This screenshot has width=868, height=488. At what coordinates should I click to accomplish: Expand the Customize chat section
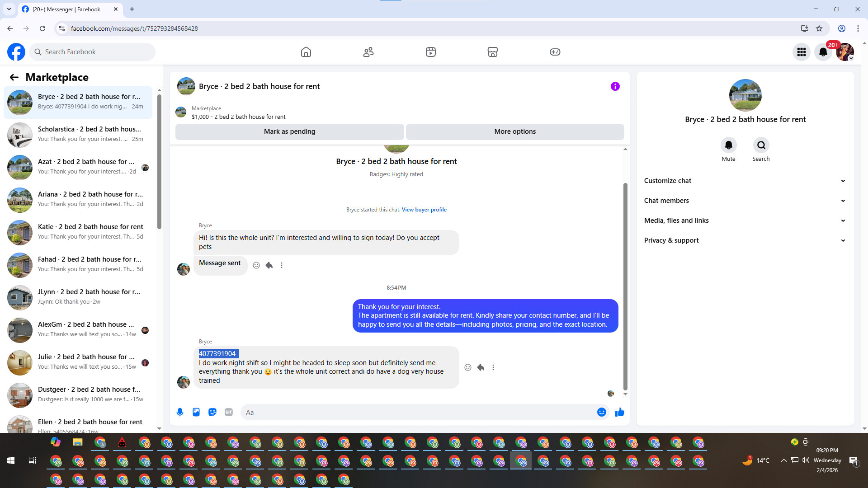[745, 181]
